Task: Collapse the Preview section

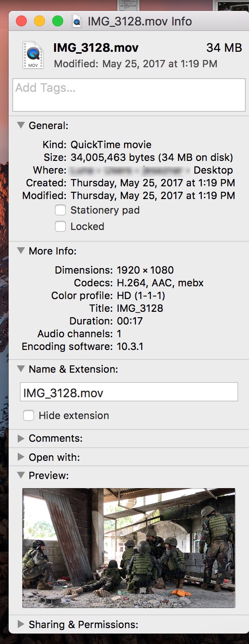Action: (x=21, y=475)
